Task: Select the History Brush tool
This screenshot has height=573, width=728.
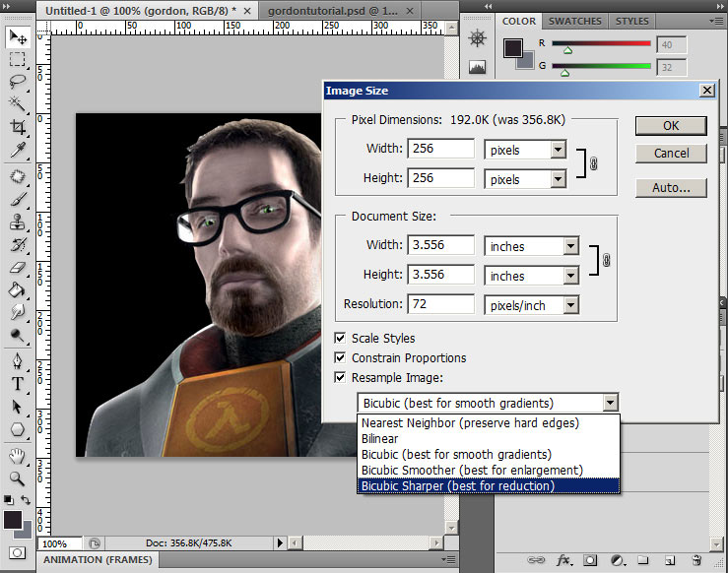Action: point(18,245)
